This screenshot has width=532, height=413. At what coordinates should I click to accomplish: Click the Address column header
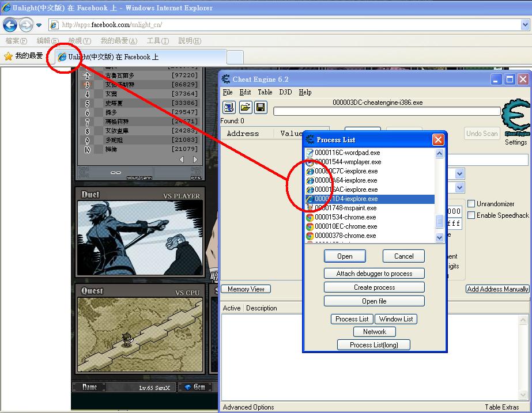pos(243,134)
